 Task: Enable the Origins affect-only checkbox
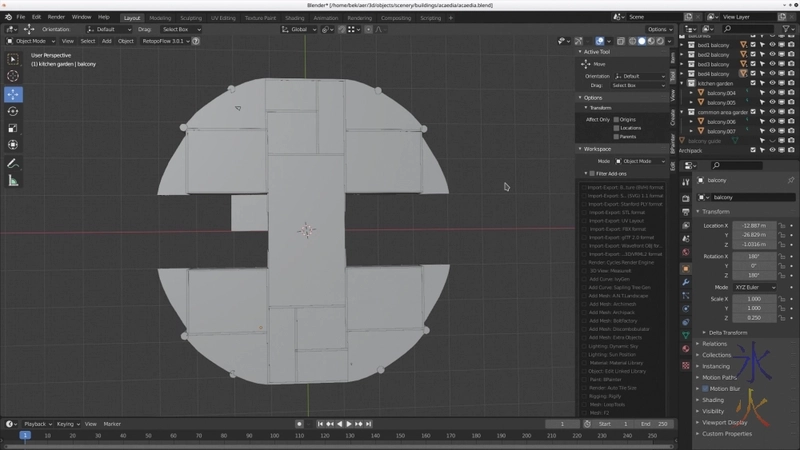coord(616,119)
